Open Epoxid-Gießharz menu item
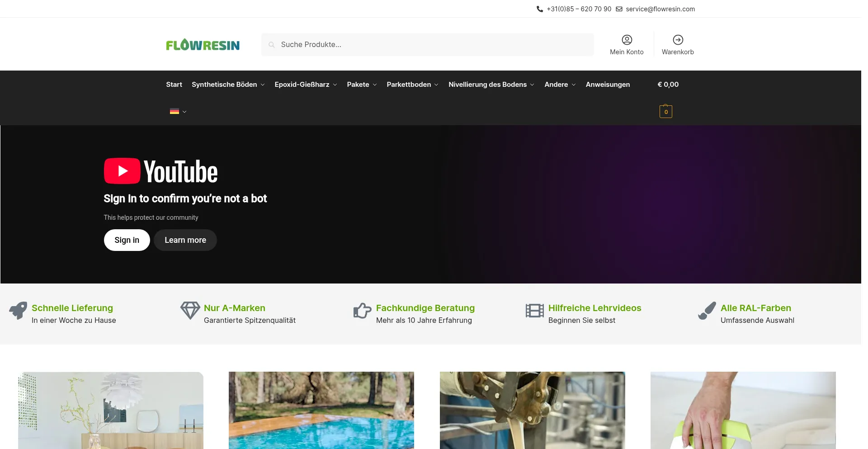 tap(302, 85)
